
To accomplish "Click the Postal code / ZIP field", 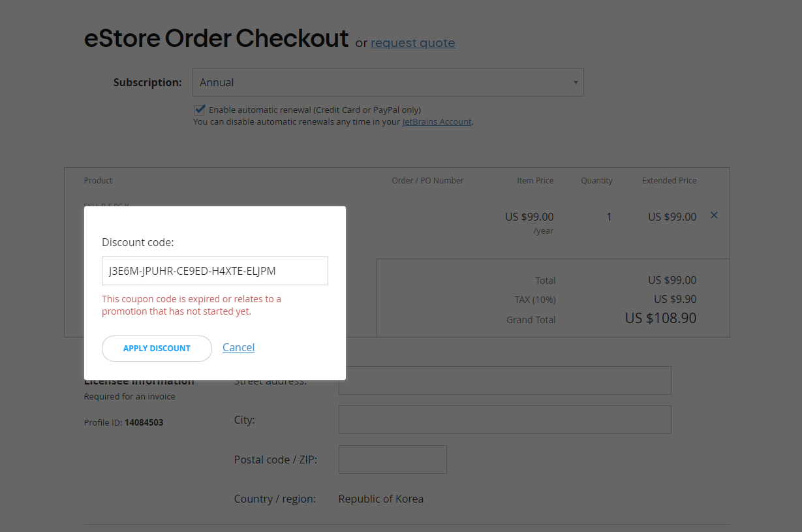I will 393,460.
